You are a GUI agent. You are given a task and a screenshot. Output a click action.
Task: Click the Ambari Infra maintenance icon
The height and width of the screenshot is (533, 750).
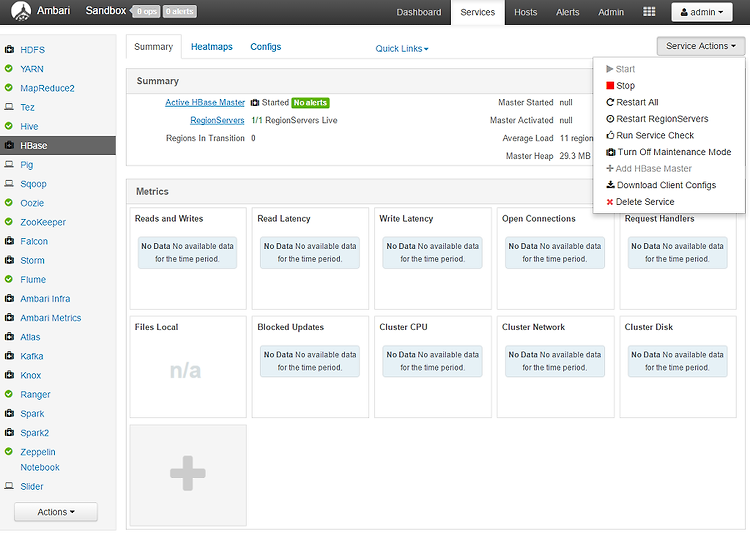(x=9, y=298)
